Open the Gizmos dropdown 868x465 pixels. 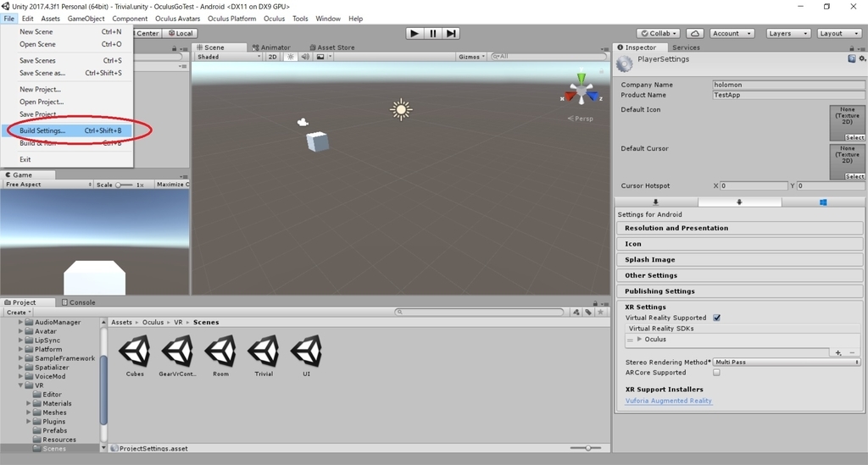pos(471,57)
